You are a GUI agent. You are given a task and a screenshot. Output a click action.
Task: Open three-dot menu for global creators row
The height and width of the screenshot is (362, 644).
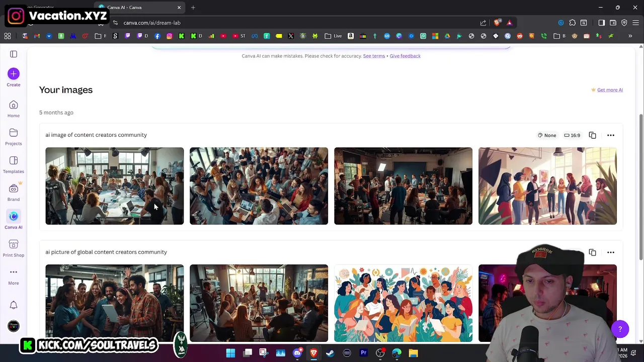611,252
